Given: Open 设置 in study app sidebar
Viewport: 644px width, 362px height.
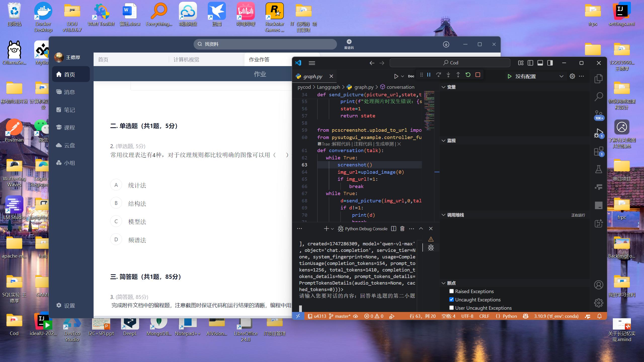Looking at the screenshot, I should point(66,305).
